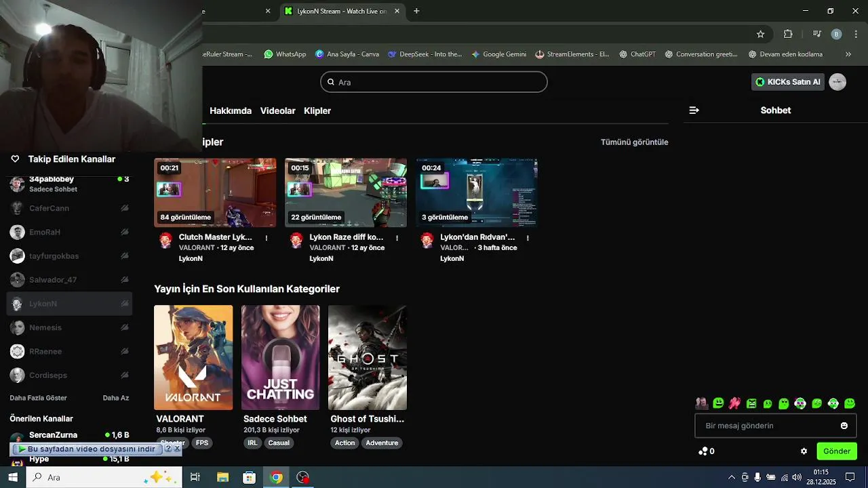The image size is (868, 488).
Task: Open volume control in system tray
Action: pyautogui.click(x=797, y=477)
